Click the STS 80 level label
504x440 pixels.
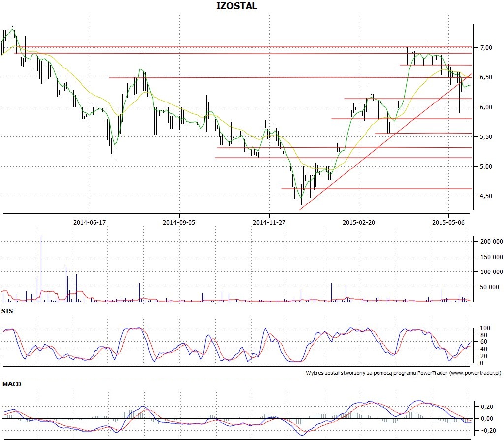[484, 335]
